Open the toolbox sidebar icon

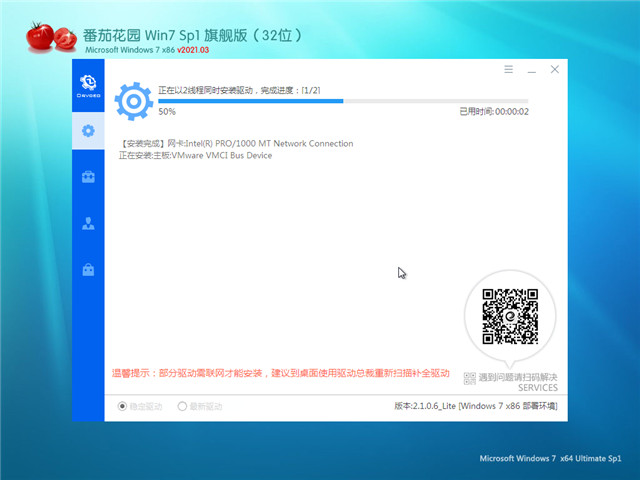click(88, 177)
